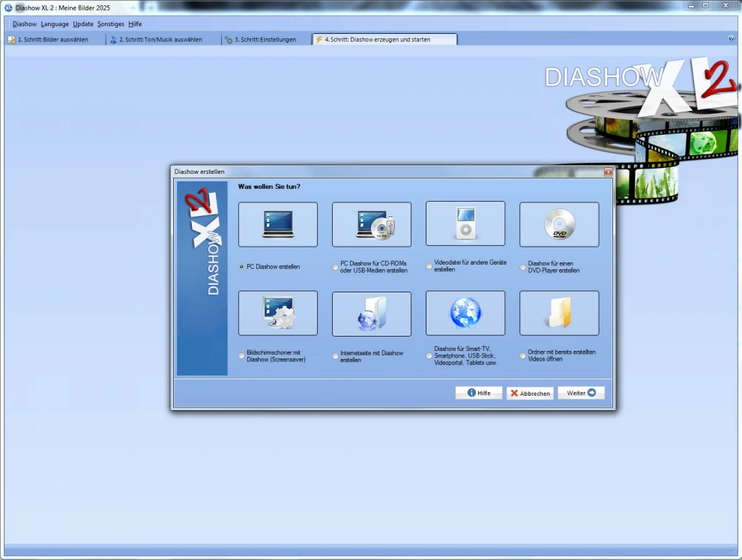The width and height of the screenshot is (742, 560).
Task: Maximize the Diashow XL 2 window
Action: (x=705, y=6)
